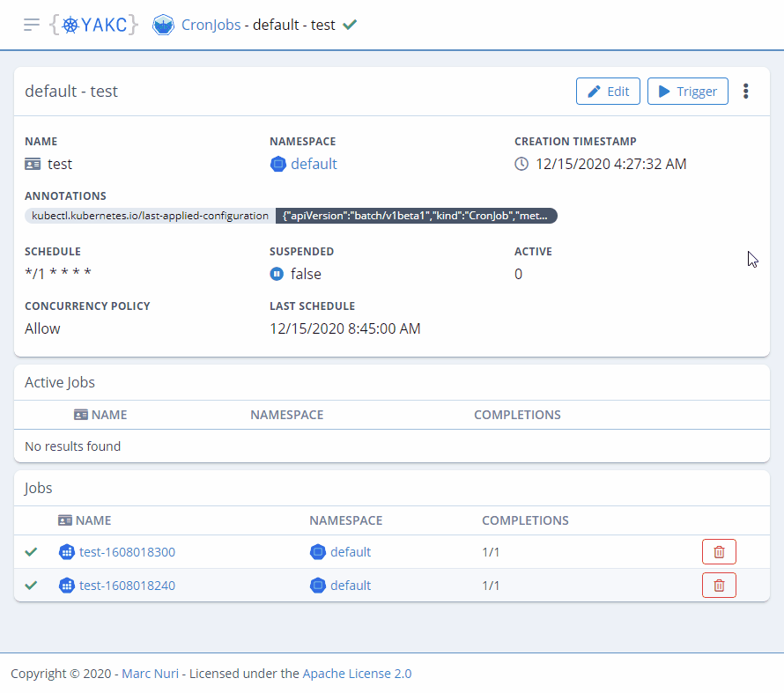784x693 pixels.
Task: Click completions 1/1 for test-1608018300
Action: [x=491, y=552]
